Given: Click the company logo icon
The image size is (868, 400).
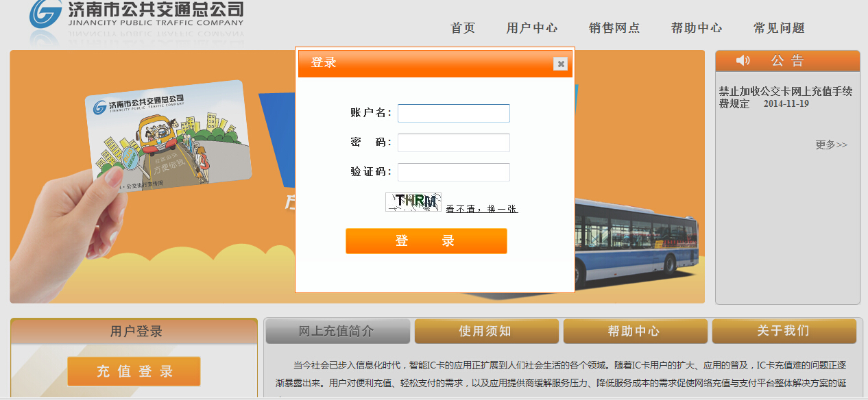Looking at the screenshot, I should 45,14.
